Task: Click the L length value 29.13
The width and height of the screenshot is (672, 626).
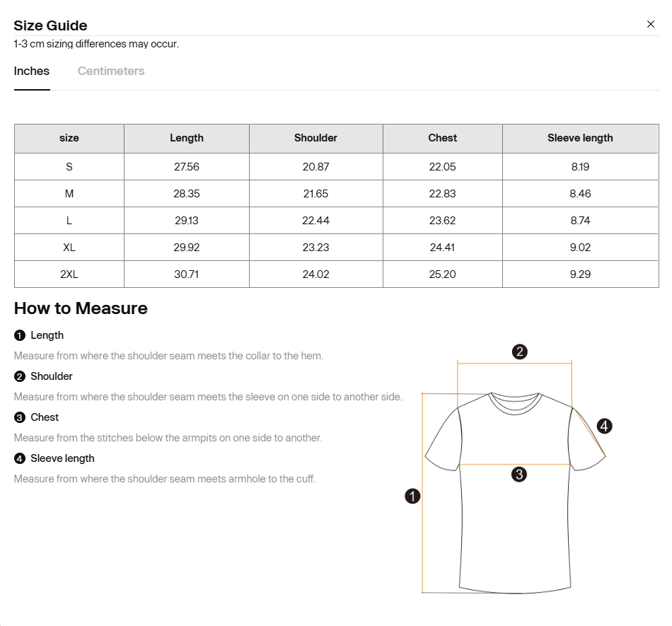Action: tap(187, 221)
